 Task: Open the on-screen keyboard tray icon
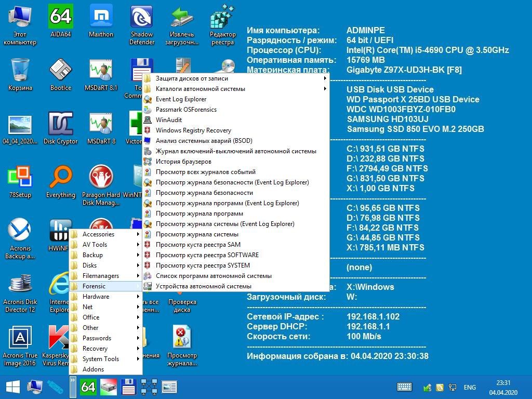click(404, 387)
